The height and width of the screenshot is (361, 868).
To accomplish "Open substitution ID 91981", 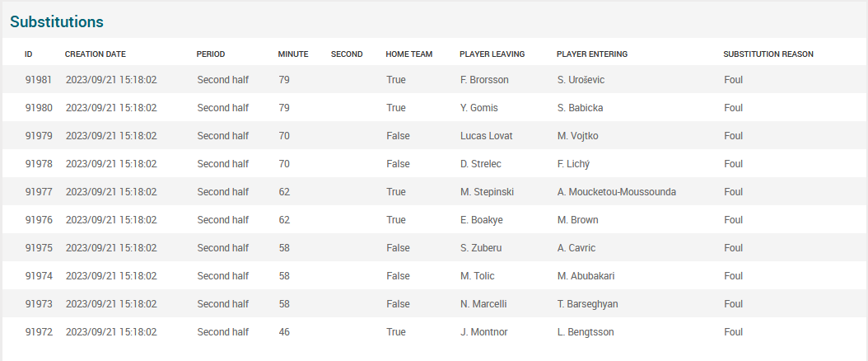I will [39, 80].
